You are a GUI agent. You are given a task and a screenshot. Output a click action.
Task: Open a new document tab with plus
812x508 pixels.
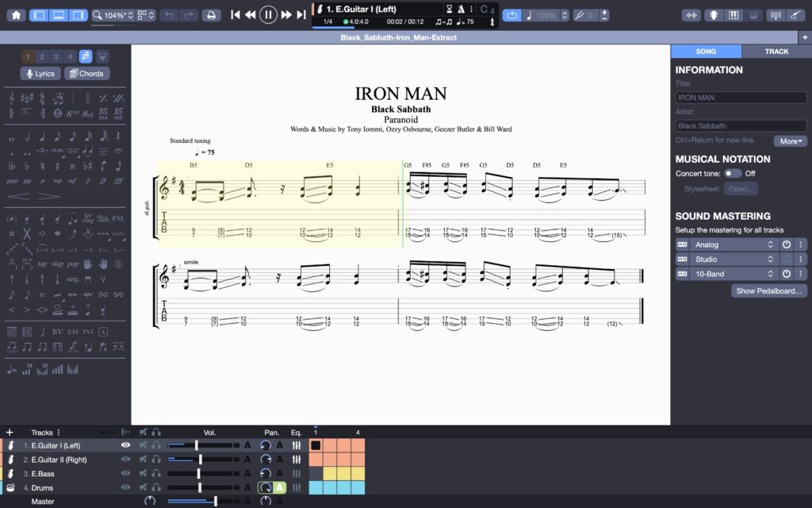pyautogui.click(x=805, y=37)
